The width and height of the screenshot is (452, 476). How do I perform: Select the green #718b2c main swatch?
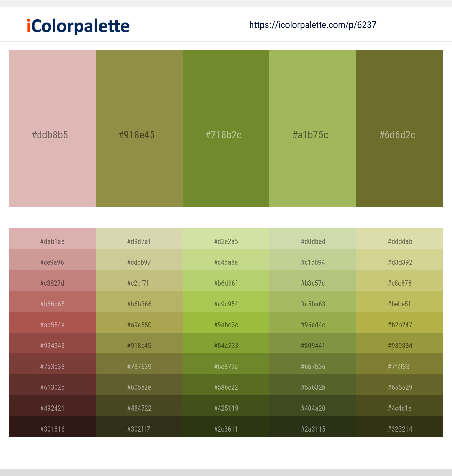coord(225,129)
